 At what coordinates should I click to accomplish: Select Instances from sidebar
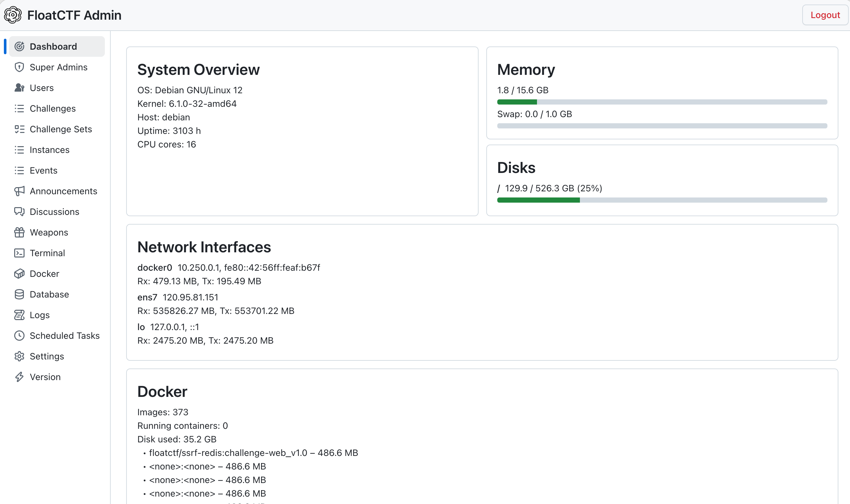(57, 150)
